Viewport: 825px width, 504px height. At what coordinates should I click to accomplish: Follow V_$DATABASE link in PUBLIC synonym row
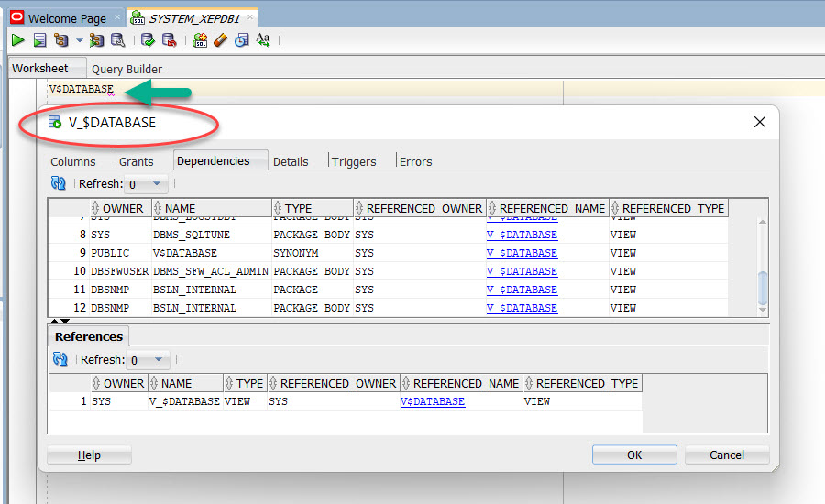click(522, 253)
